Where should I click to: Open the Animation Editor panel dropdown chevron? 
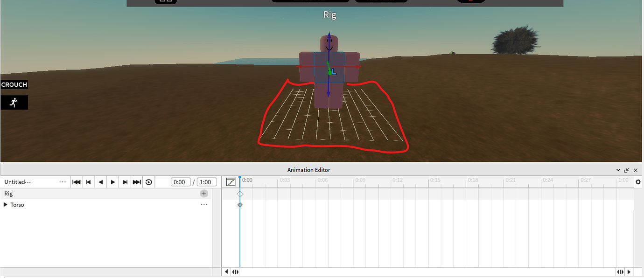pos(619,170)
